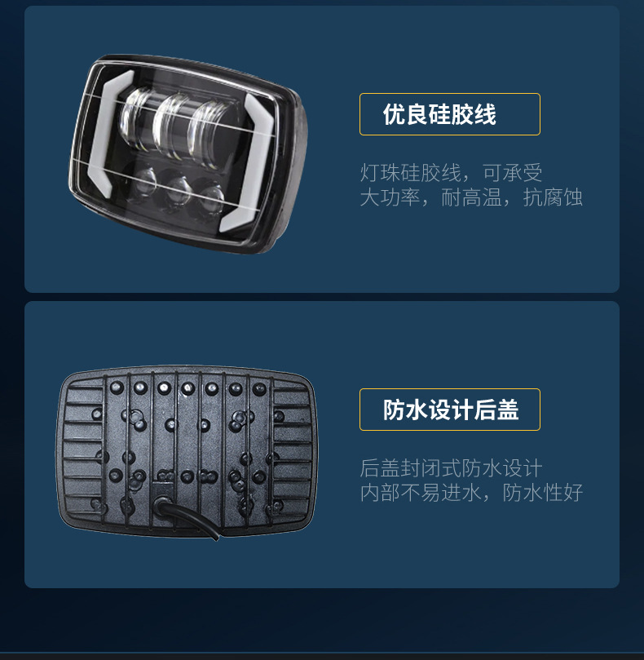The height and width of the screenshot is (660, 644).
Task: Select the 优良硅胶线 title label
Action: [x=450, y=114]
